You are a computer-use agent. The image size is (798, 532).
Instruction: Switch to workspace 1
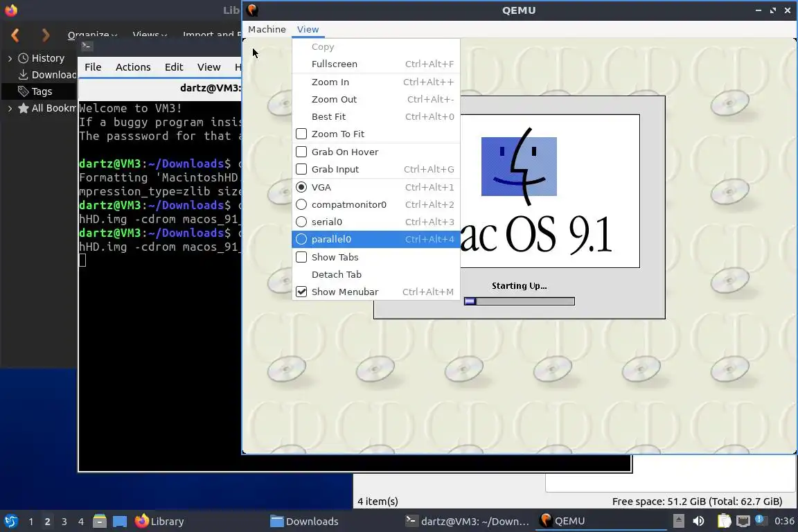tap(30, 522)
